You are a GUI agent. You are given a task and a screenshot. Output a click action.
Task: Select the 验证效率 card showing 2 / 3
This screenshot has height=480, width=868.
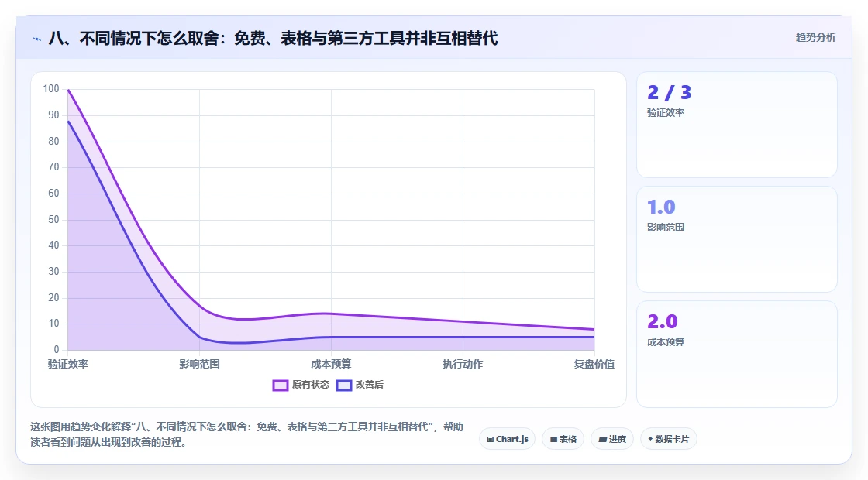pyautogui.click(x=737, y=125)
